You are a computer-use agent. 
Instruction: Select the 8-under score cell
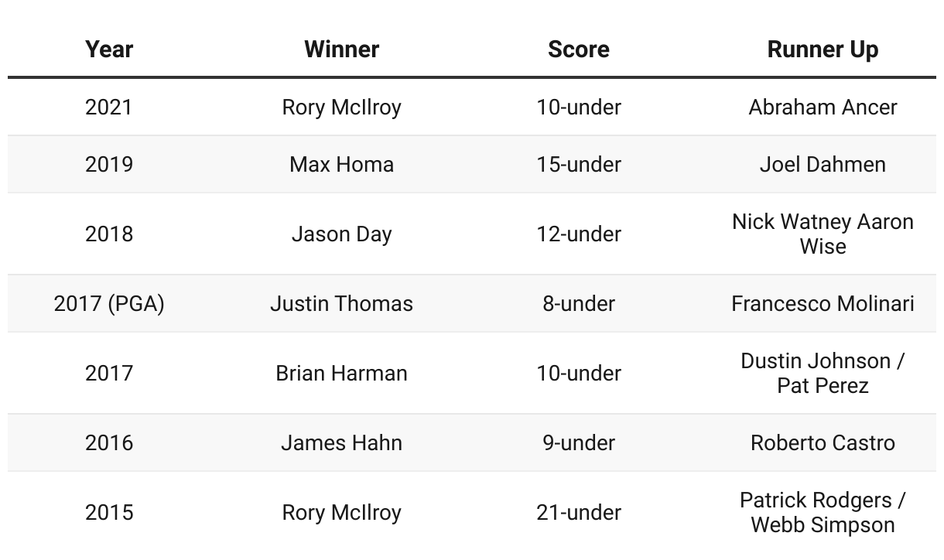pos(579,303)
